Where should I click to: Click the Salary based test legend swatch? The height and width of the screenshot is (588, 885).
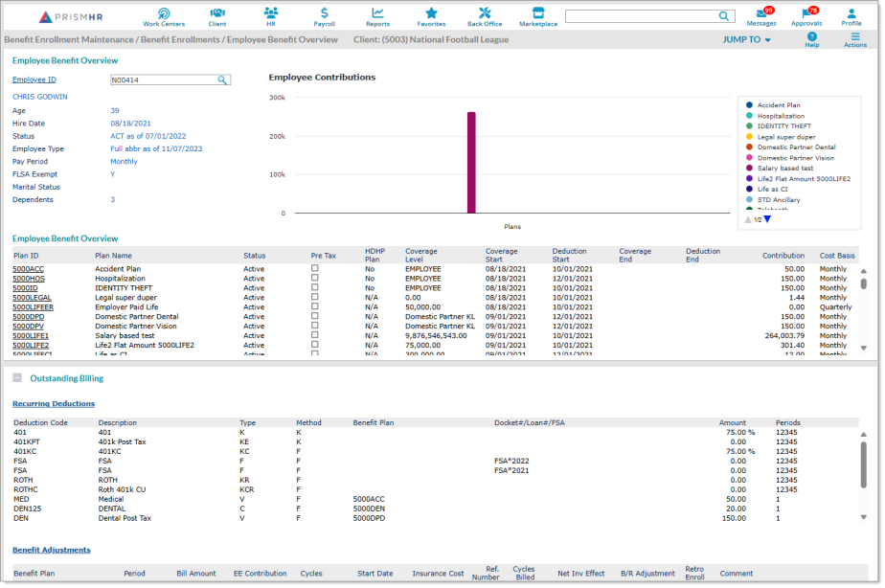749,168
